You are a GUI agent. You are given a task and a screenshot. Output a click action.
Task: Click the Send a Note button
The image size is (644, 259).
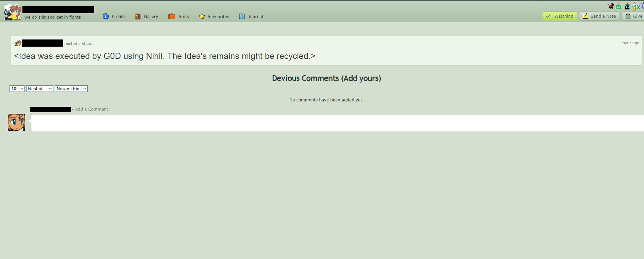point(599,16)
